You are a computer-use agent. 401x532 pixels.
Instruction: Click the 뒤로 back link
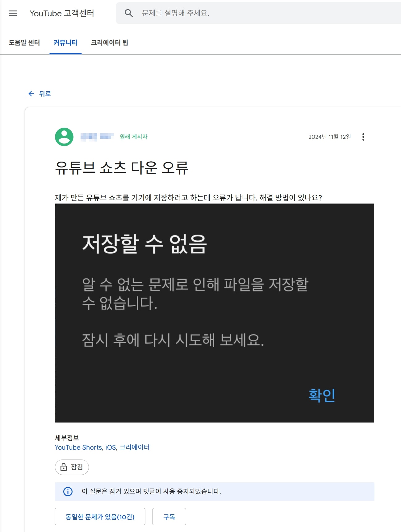(x=45, y=94)
